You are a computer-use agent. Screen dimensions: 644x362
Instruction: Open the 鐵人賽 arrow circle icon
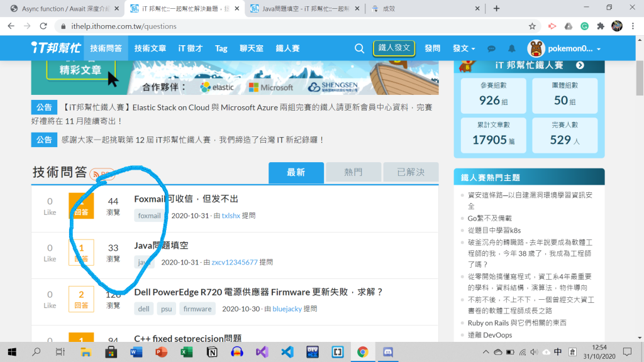580,65
